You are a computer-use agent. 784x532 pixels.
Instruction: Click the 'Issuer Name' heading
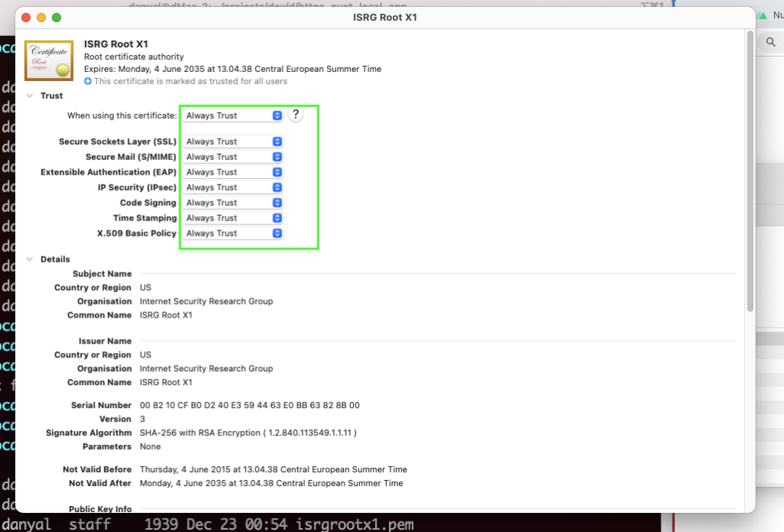[105, 341]
